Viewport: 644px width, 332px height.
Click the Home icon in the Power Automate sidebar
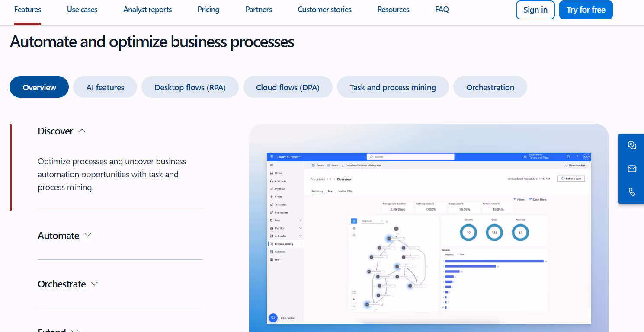click(x=271, y=173)
